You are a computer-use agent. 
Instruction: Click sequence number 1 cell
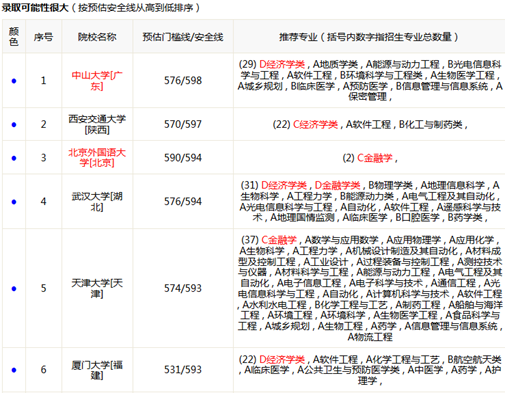click(x=43, y=80)
